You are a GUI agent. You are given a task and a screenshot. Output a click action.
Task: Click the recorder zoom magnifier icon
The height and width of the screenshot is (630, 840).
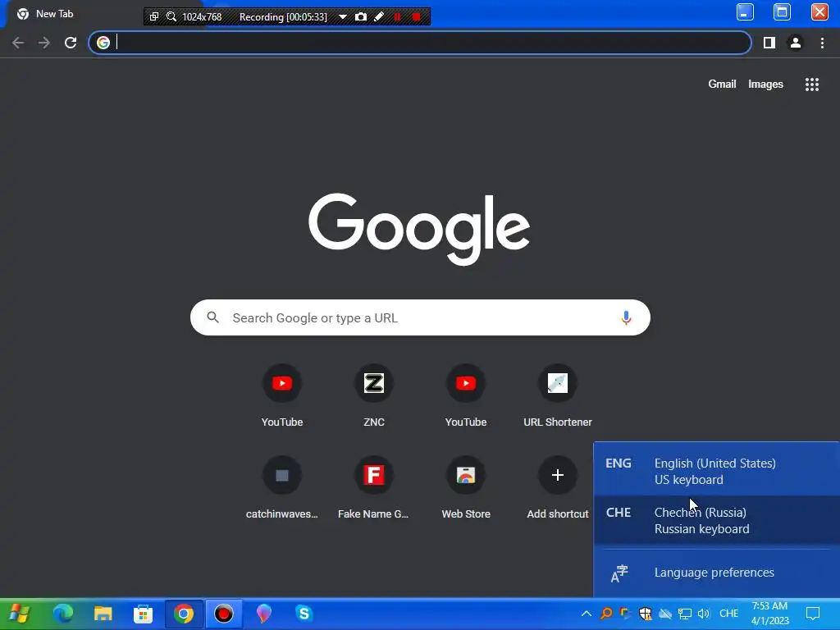point(171,16)
